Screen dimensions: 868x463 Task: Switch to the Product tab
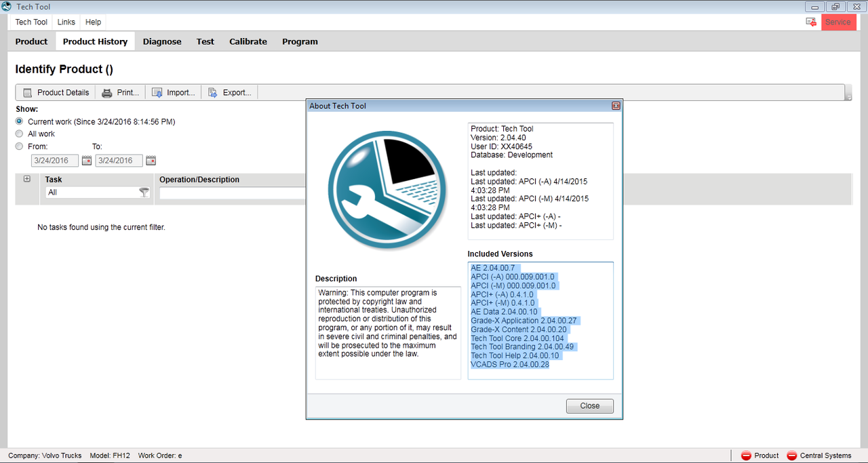point(31,41)
